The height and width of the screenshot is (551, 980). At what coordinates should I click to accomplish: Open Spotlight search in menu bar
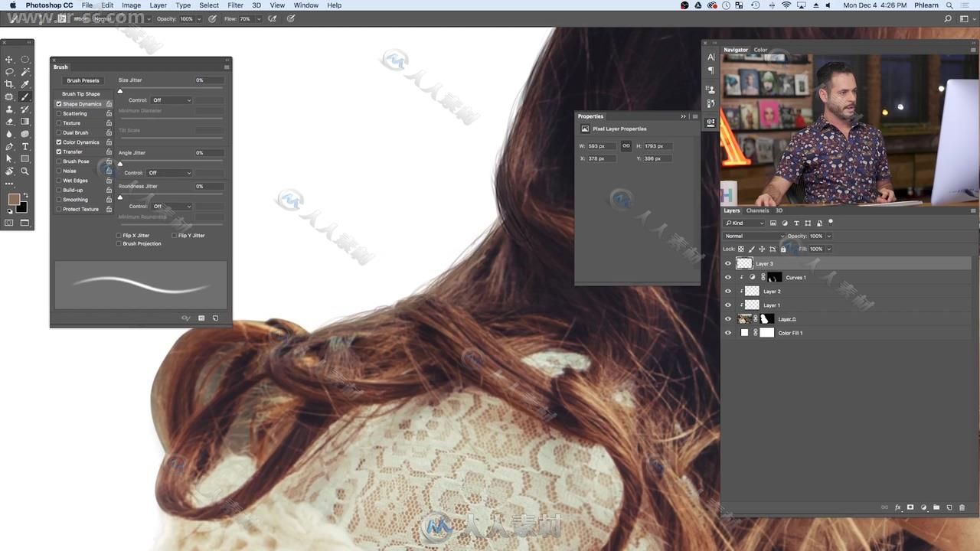pyautogui.click(x=949, y=5)
